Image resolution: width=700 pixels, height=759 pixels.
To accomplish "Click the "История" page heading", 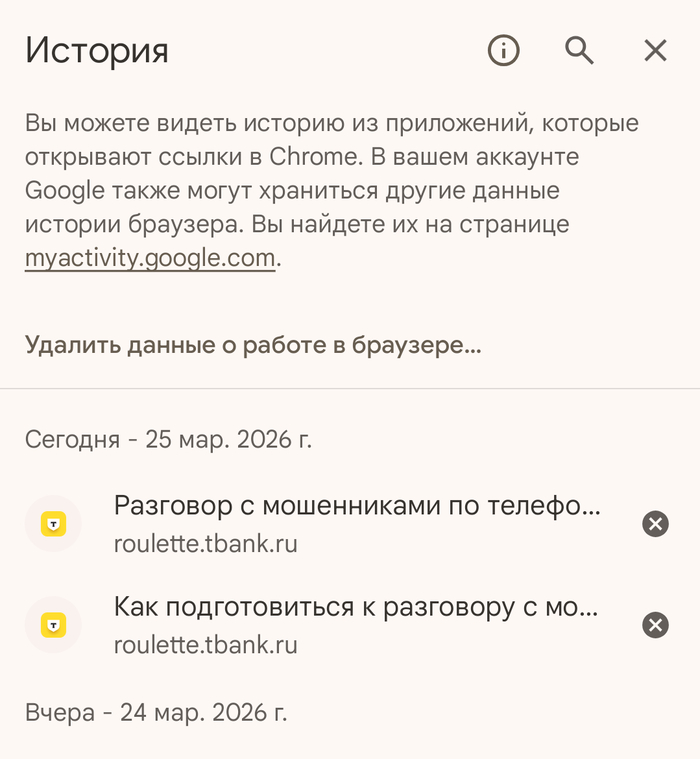I will [x=97, y=50].
